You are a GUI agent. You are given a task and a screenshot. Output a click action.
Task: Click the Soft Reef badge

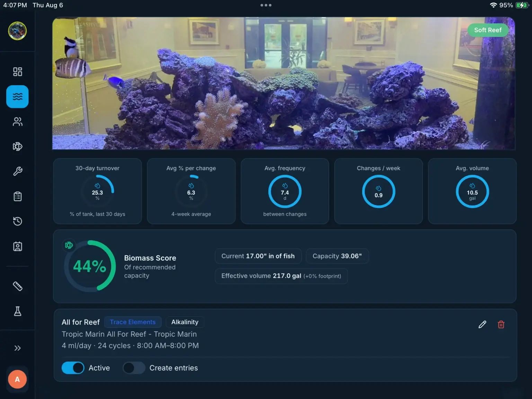488,30
